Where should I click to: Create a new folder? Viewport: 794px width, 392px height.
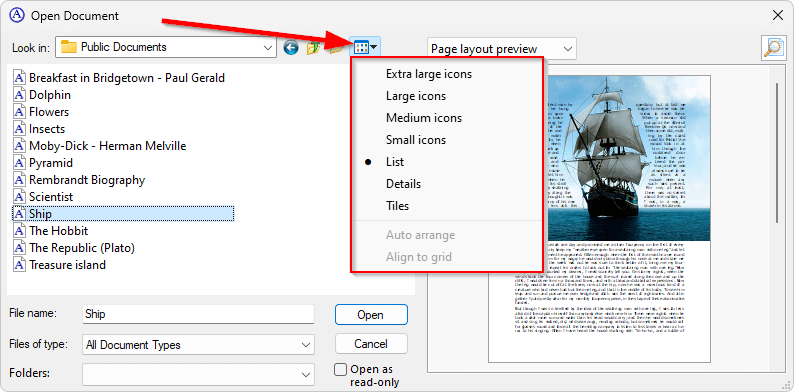335,48
